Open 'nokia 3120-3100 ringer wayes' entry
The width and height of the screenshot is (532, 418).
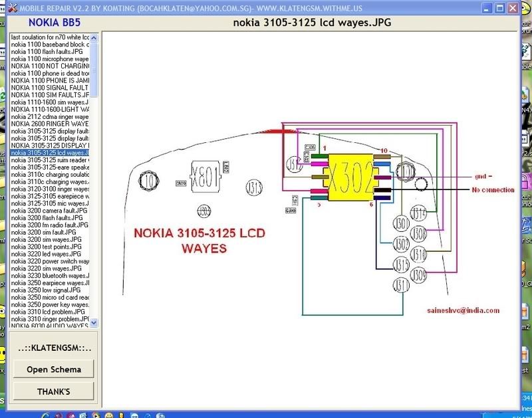click(x=50, y=189)
